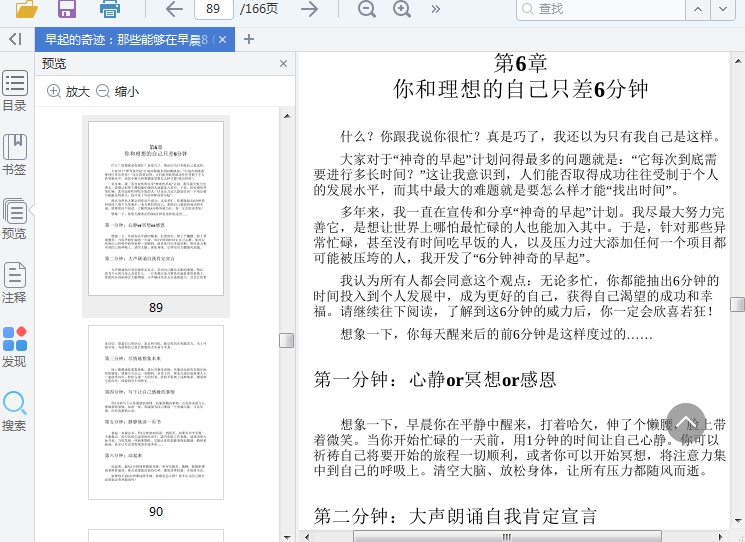Open the 目录 table of contents panel
The image size is (745, 542).
15,91
